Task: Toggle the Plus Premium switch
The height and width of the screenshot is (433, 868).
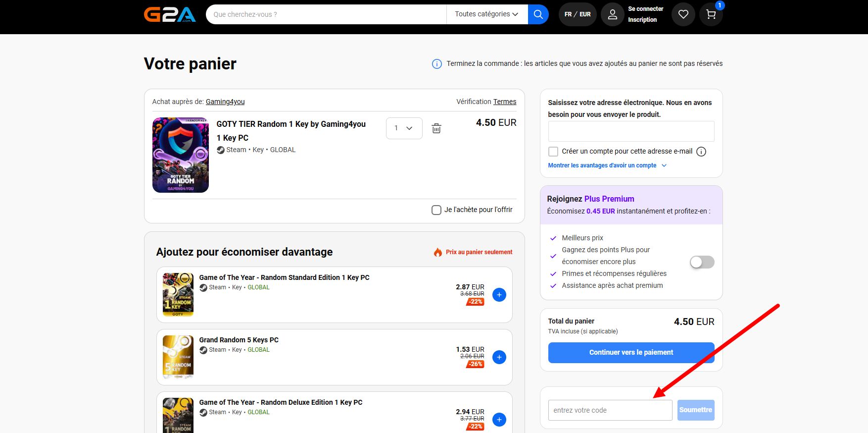Action: tap(702, 262)
